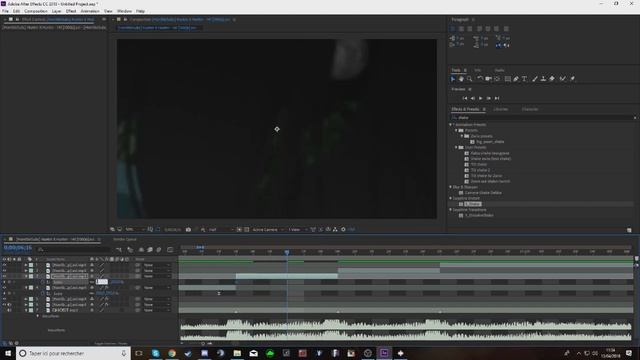Take a snapshot with camera icon
640x360 pixels.
188,230
